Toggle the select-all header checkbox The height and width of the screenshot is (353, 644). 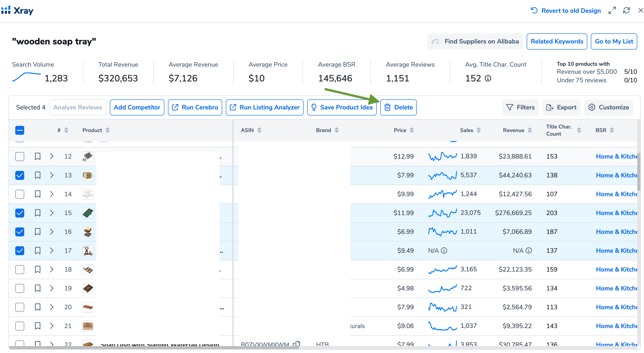click(20, 130)
